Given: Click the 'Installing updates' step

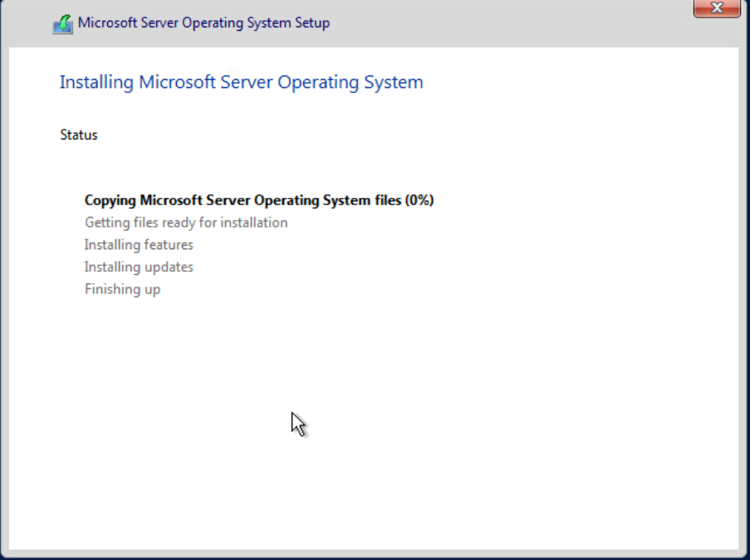Looking at the screenshot, I should (x=139, y=267).
